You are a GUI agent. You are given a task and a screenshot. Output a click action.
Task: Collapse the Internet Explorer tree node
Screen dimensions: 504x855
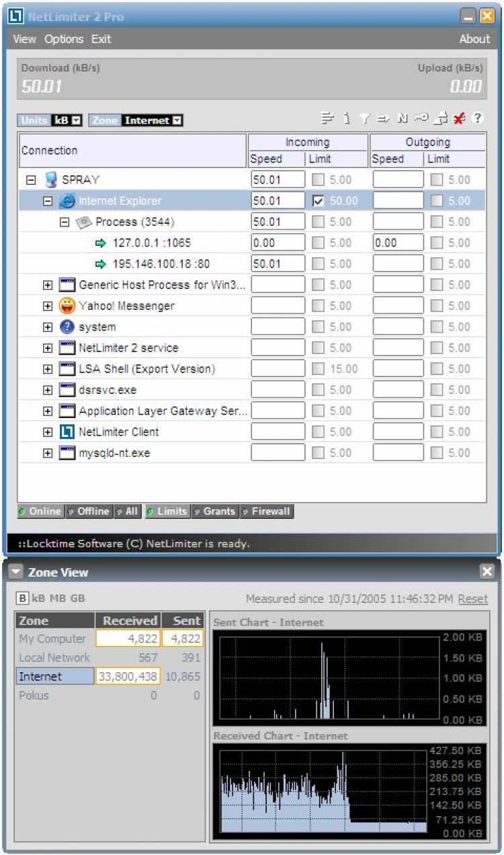pyautogui.click(x=48, y=200)
